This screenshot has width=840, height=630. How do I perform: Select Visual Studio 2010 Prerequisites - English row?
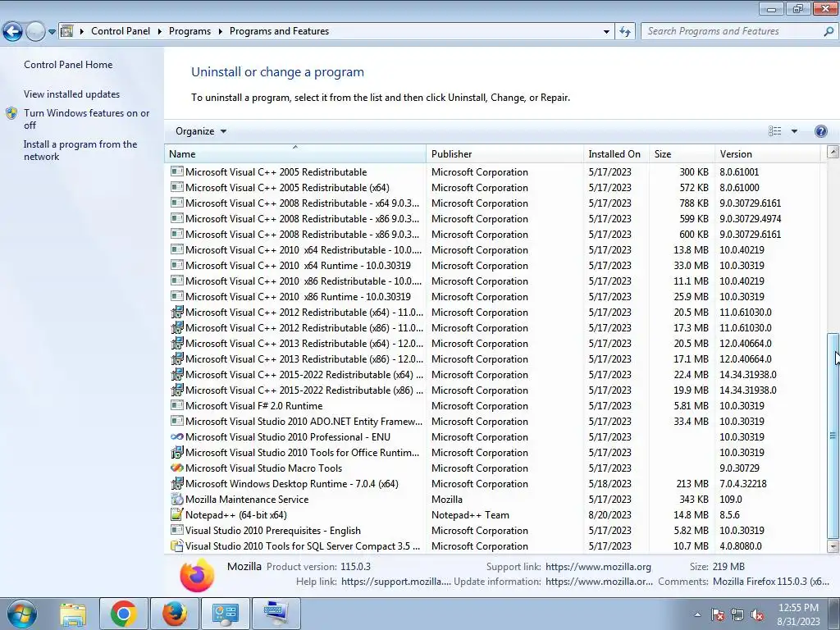click(492, 531)
